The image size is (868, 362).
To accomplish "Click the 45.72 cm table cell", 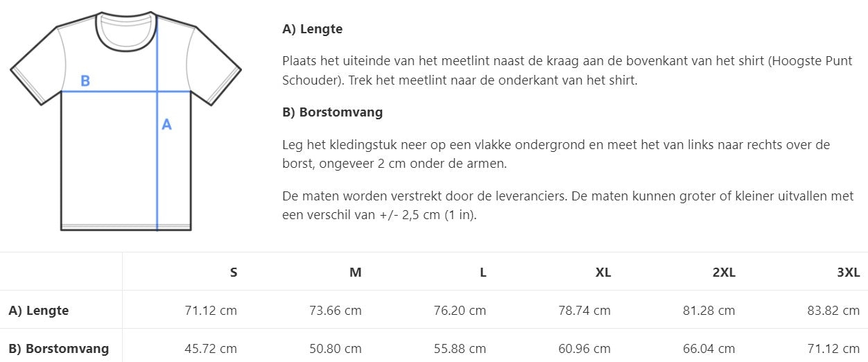I will [x=211, y=348].
